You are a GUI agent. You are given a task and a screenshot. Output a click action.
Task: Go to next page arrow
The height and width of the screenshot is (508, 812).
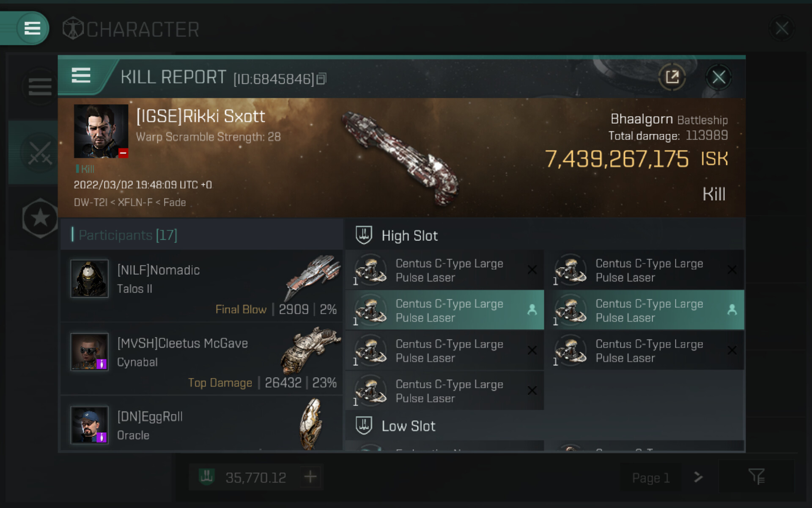point(698,477)
